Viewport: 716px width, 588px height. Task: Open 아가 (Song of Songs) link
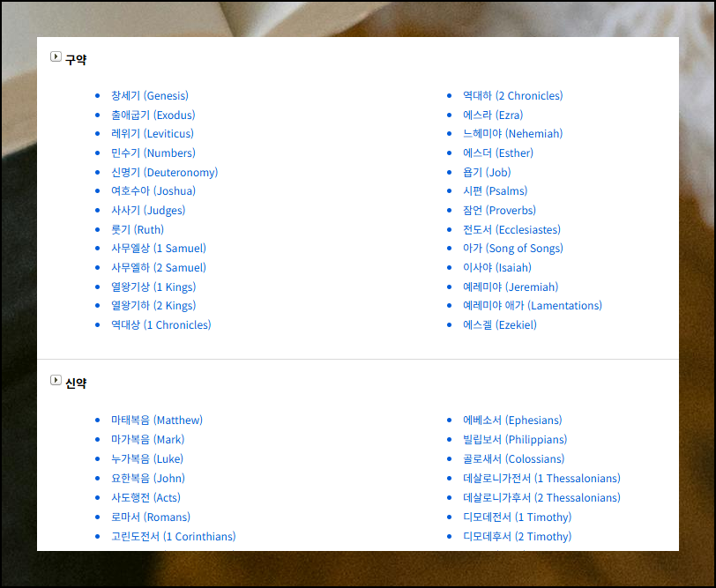pyautogui.click(x=513, y=249)
